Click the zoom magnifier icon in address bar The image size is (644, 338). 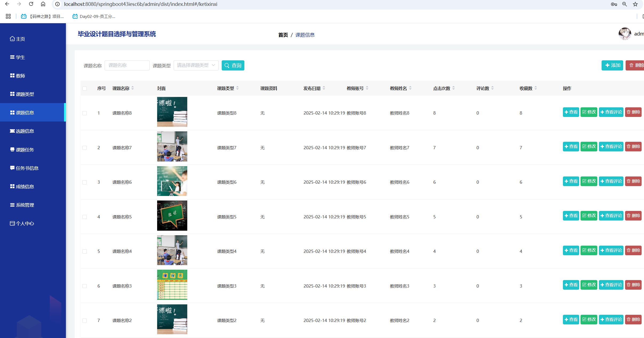tap(625, 4)
